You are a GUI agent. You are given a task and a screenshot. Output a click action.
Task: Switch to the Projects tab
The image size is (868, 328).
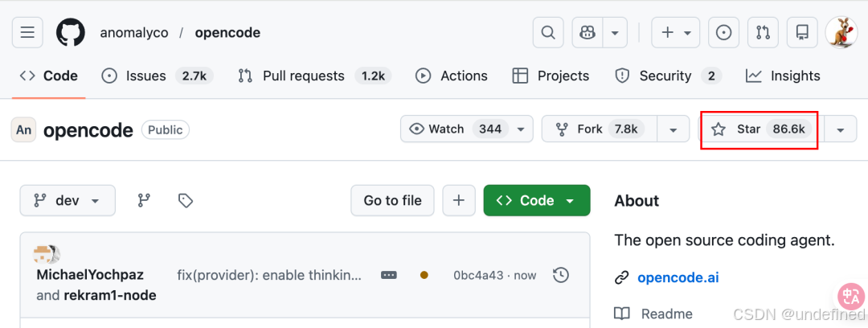point(551,76)
